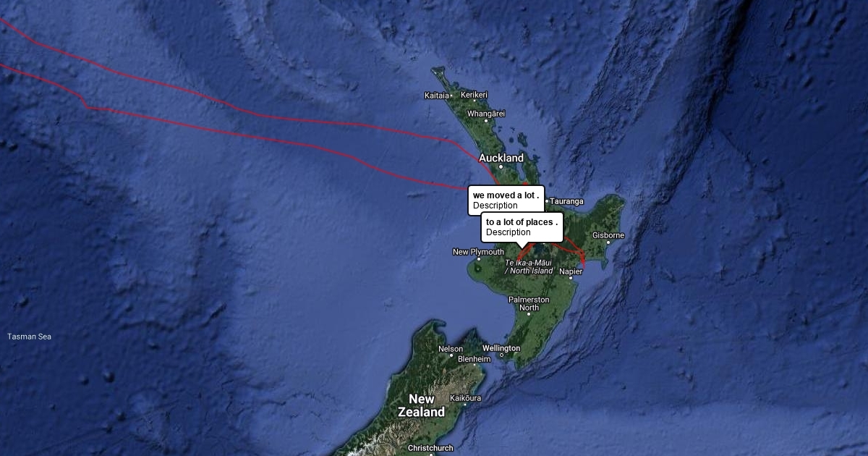The height and width of the screenshot is (456, 868).
Task: Select the Tasman Sea label
Action: (x=30, y=337)
